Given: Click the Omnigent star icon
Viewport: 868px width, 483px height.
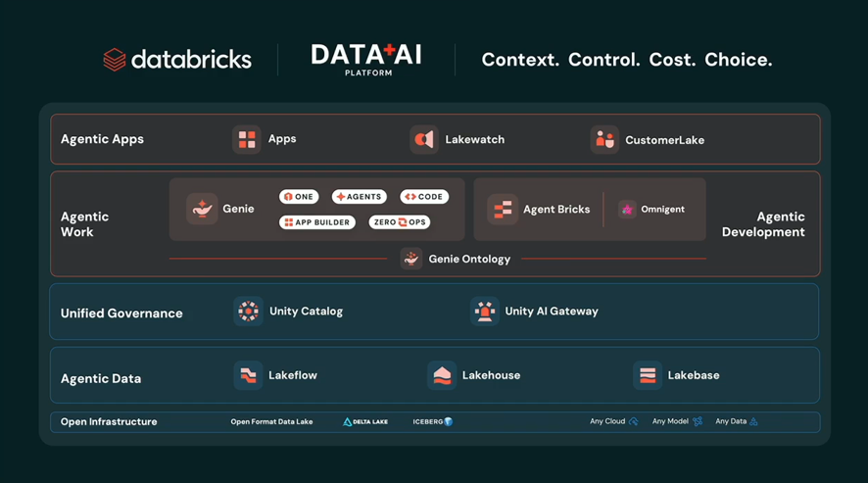Looking at the screenshot, I should (627, 210).
